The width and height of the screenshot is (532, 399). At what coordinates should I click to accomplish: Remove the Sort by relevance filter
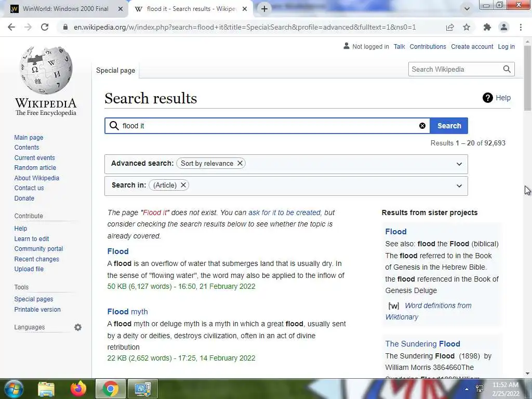240,163
